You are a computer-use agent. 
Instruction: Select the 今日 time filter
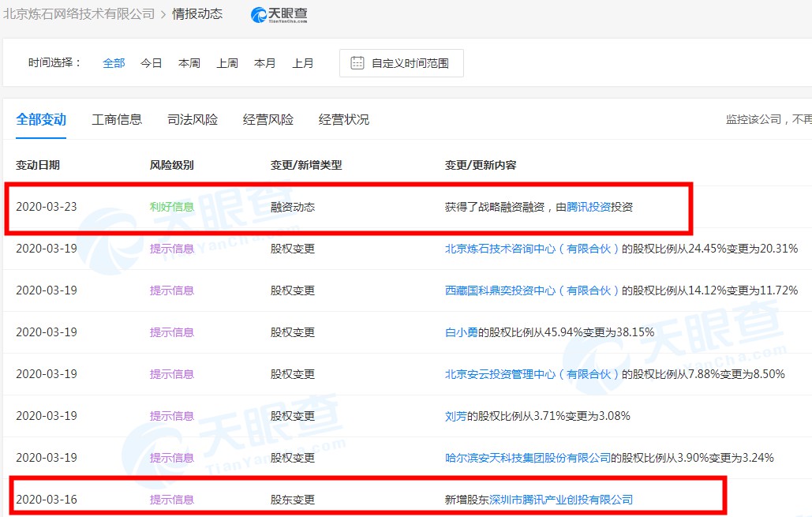(152, 63)
